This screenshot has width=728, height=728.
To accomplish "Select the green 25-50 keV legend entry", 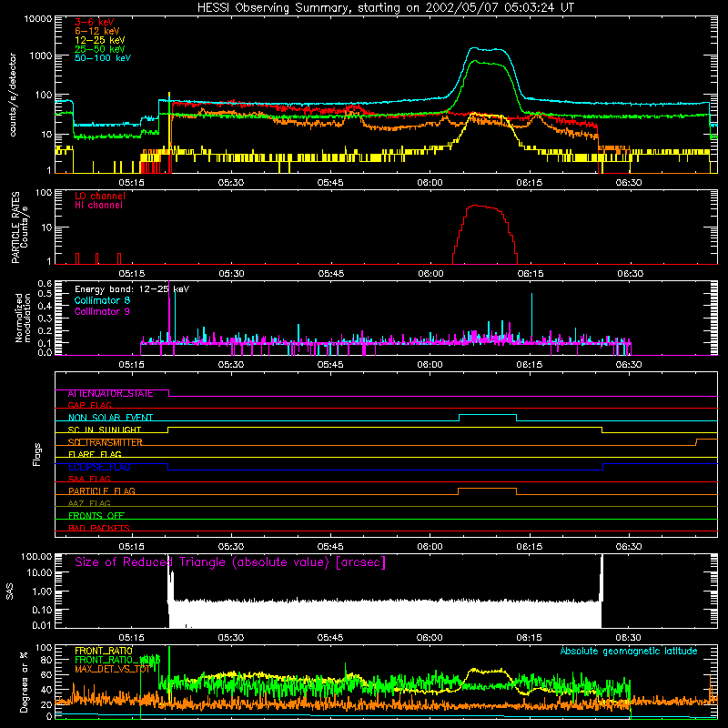I will click(x=100, y=49).
